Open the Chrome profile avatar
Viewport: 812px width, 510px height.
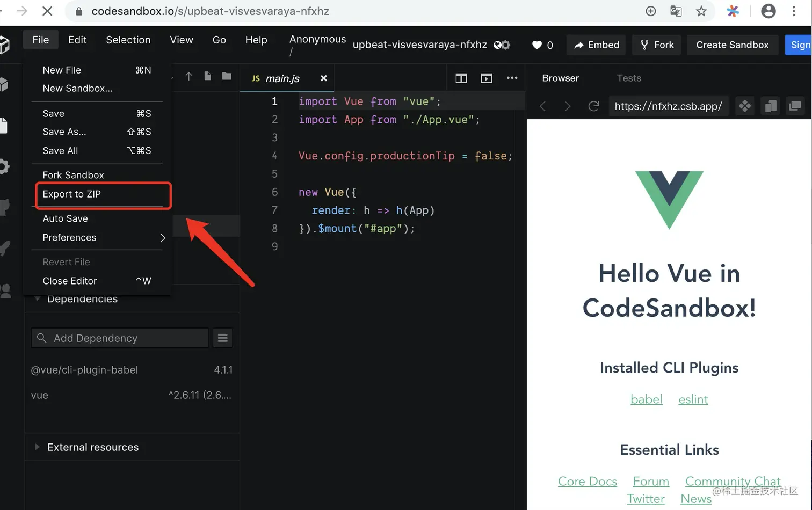coord(769,11)
